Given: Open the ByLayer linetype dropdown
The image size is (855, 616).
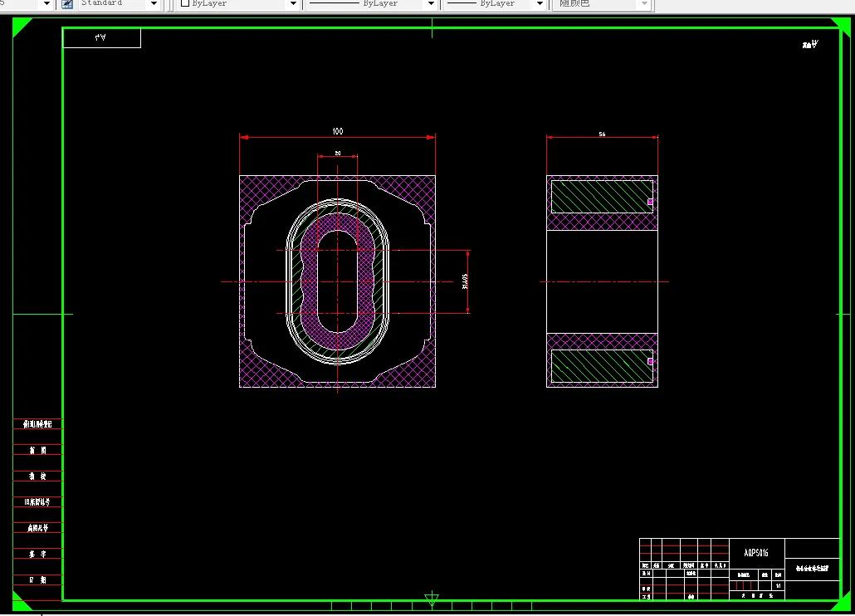Looking at the screenshot, I should [431, 4].
